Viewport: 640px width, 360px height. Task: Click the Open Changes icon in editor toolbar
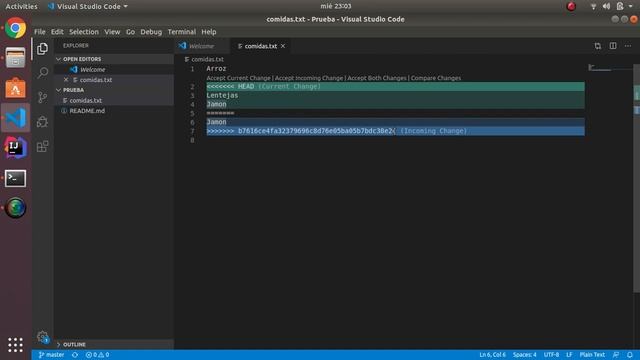tap(598, 46)
